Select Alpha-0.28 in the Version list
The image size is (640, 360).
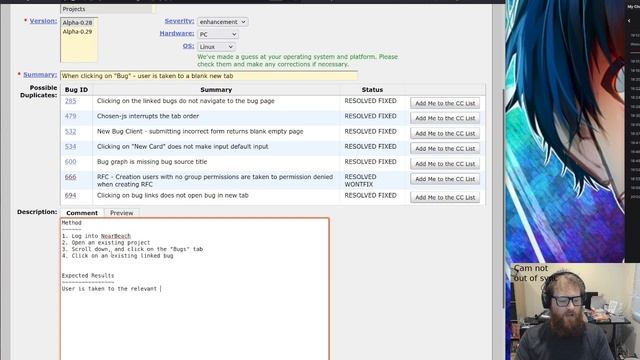(78, 23)
